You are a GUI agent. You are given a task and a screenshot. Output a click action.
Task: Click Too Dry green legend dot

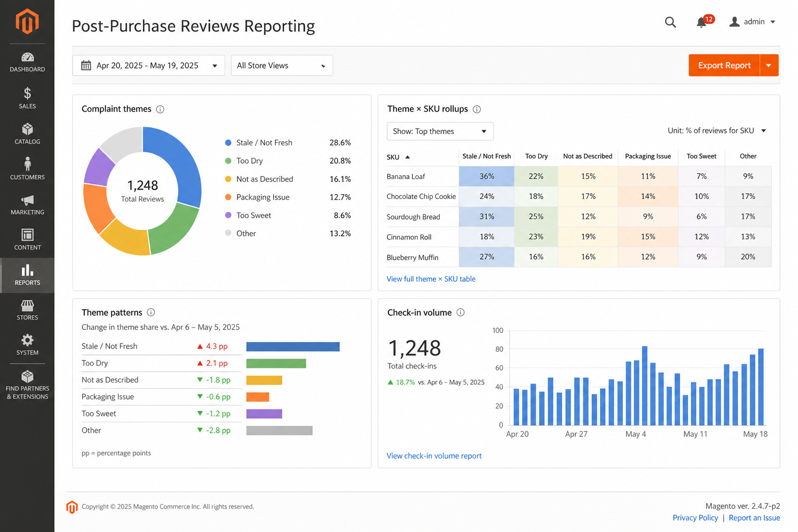click(x=228, y=161)
